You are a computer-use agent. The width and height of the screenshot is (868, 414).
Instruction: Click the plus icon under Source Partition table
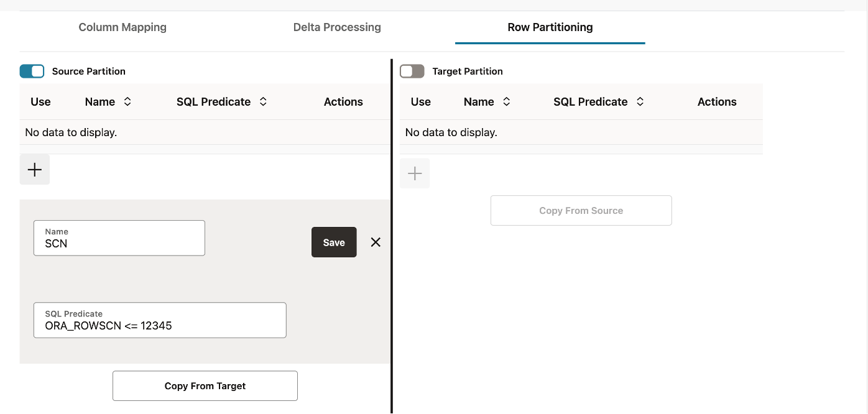tap(35, 170)
